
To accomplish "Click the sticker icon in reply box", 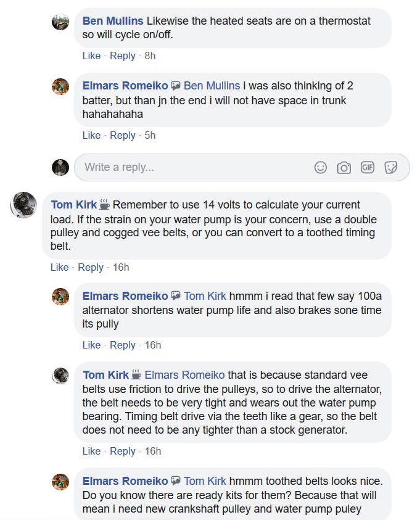I will click(390, 167).
